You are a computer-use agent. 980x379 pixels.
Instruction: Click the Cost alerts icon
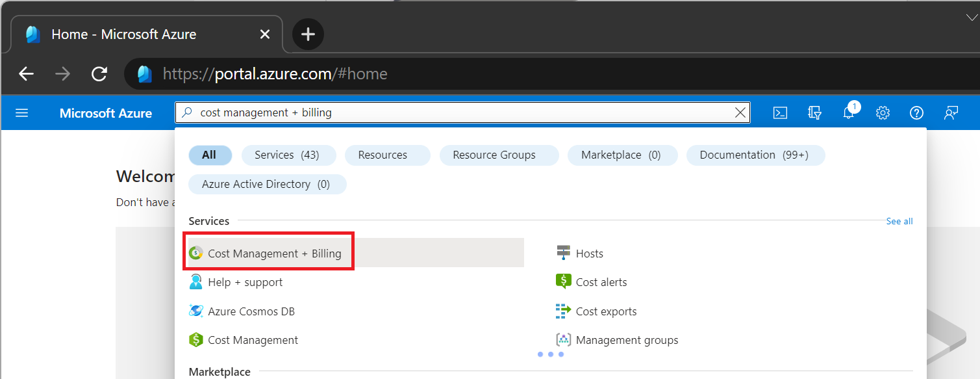[563, 281]
